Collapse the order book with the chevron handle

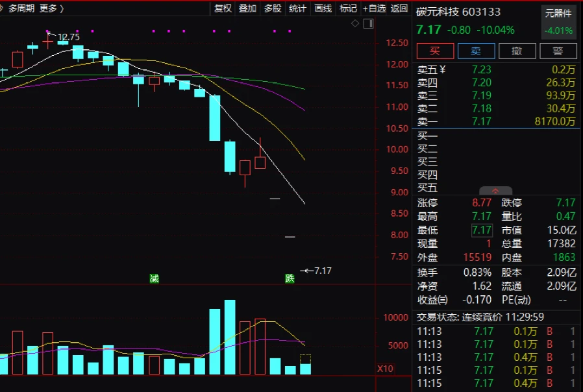495,191
